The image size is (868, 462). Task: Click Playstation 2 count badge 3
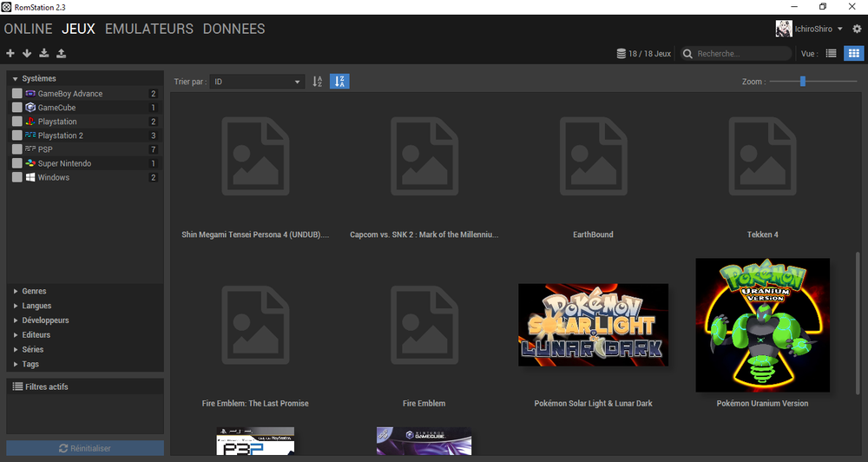154,135
